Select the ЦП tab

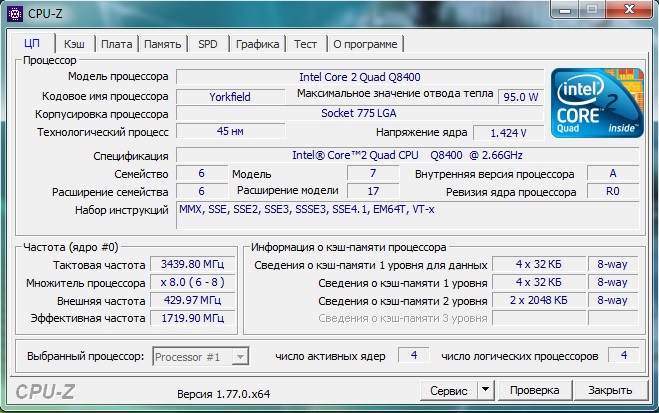point(32,43)
